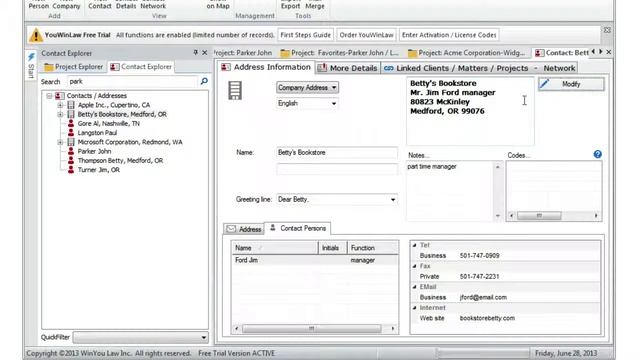
Task: Click email value jford@email.com
Action: coord(483,298)
